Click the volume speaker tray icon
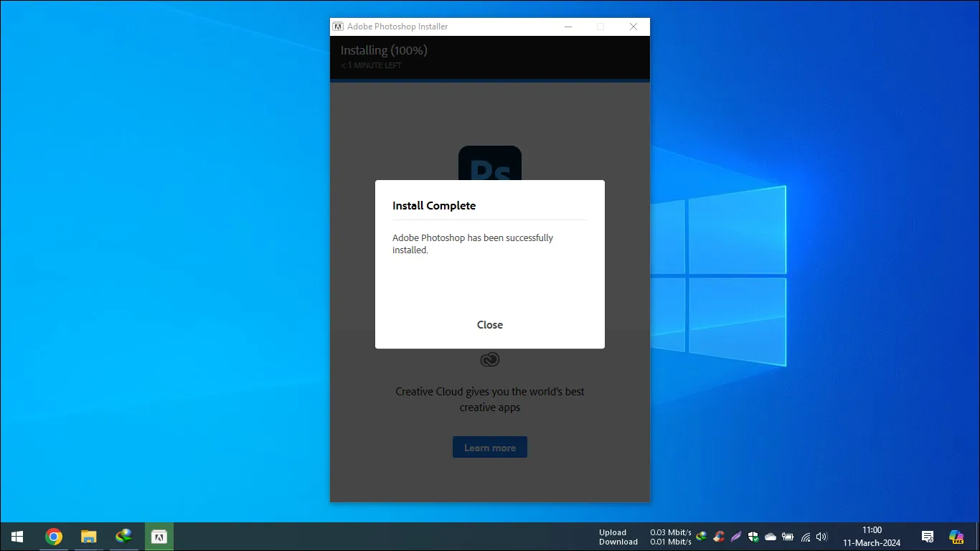 click(821, 537)
